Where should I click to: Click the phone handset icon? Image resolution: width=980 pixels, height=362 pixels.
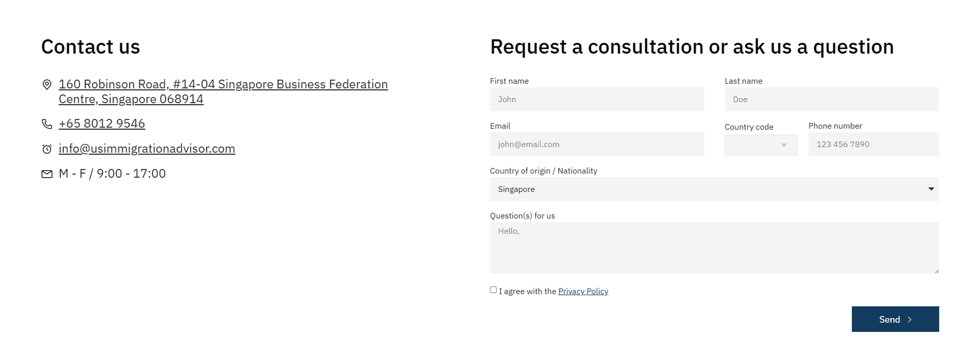(x=46, y=124)
